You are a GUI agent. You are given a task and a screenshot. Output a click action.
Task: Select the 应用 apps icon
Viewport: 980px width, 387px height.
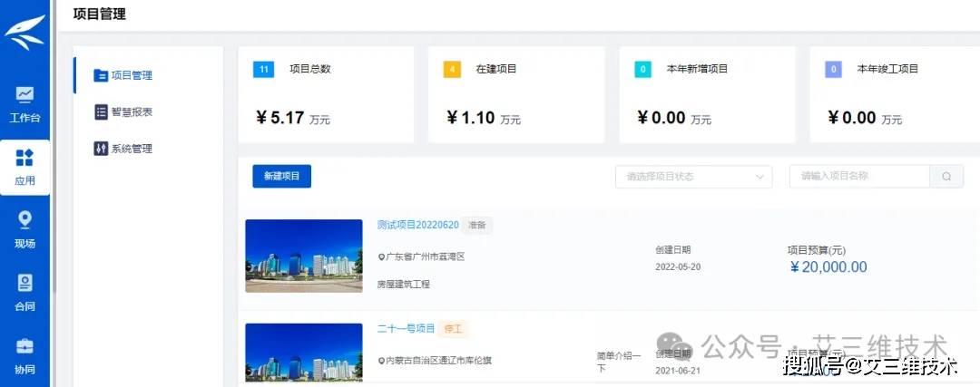[24, 158]
